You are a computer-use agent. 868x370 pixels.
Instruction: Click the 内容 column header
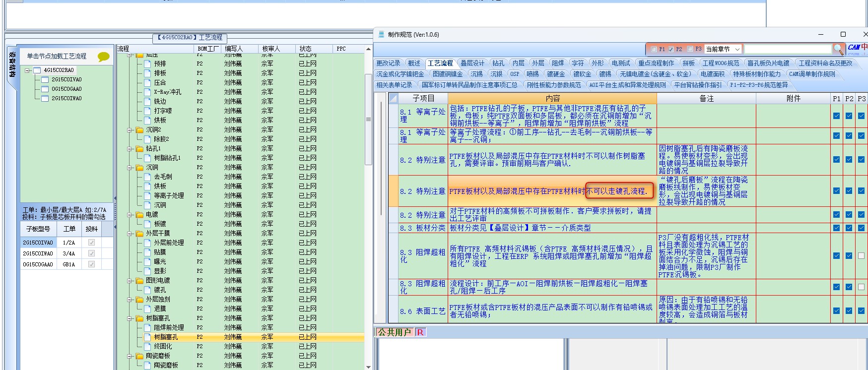tap(552, 98)
